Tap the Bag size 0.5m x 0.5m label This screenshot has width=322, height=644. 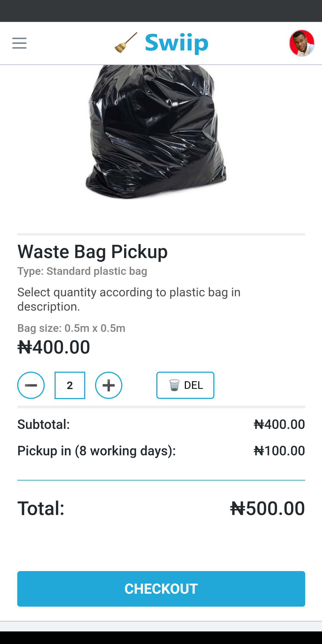pos(71,328)
